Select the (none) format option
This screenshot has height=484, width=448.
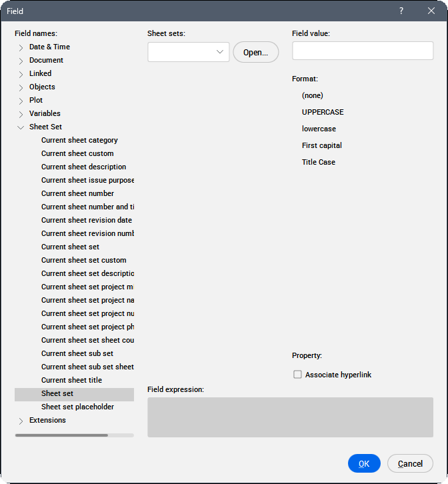(313, 95)
